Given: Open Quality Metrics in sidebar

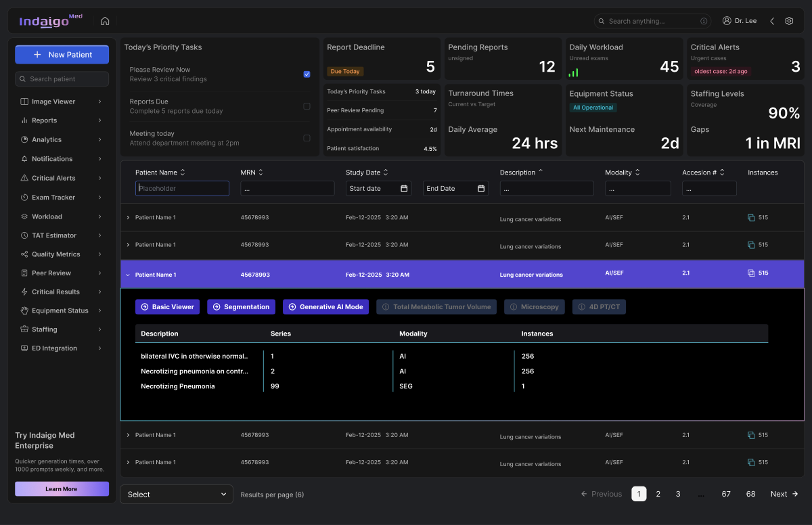Looking at the screenshot, I should tap(62, 254).
